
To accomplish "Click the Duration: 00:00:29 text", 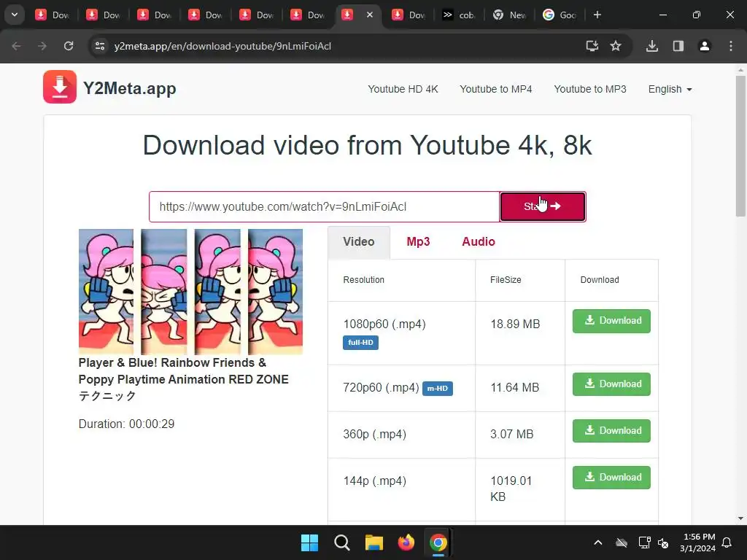I will point(126,424).
